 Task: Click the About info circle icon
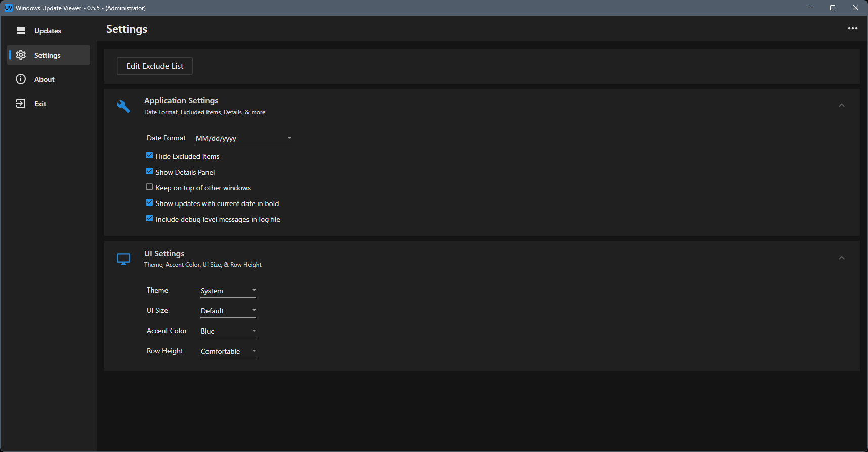[x=21, y=79]
